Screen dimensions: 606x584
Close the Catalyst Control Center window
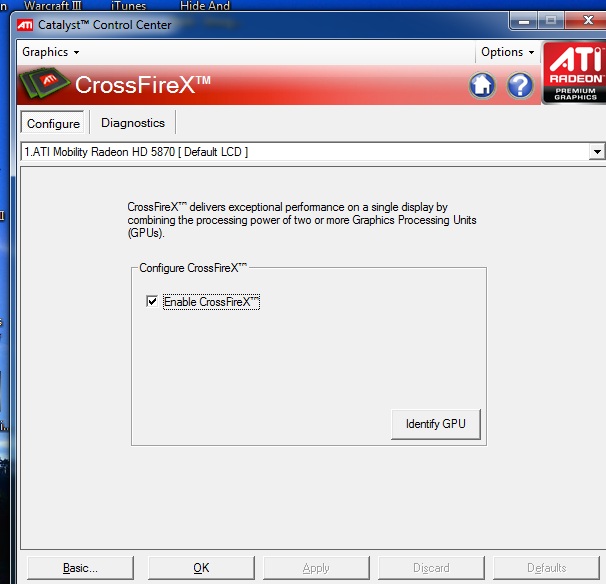coord(586,20)
